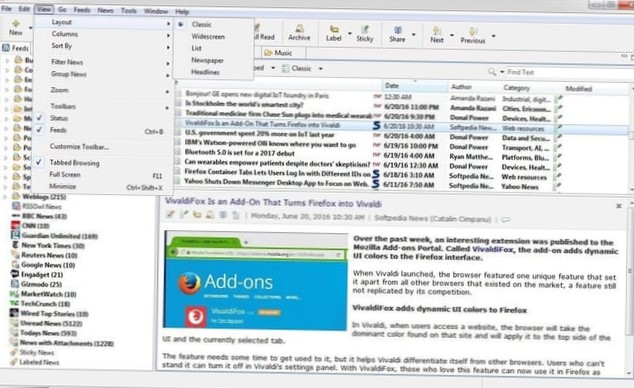Image resolution: width=634 pixels, height=388 pixels.
Task: Click the Label toolbar icon
Action: tap(334, 29)
